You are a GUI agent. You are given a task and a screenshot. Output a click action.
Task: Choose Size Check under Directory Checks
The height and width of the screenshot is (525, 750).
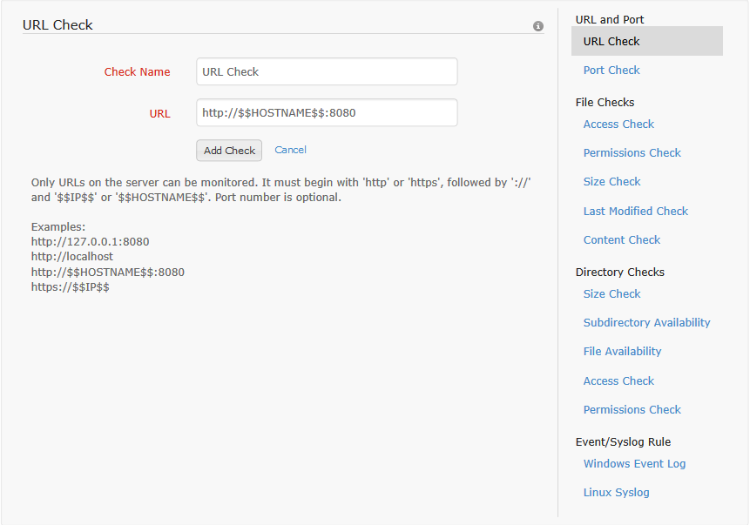pos(611,294)
